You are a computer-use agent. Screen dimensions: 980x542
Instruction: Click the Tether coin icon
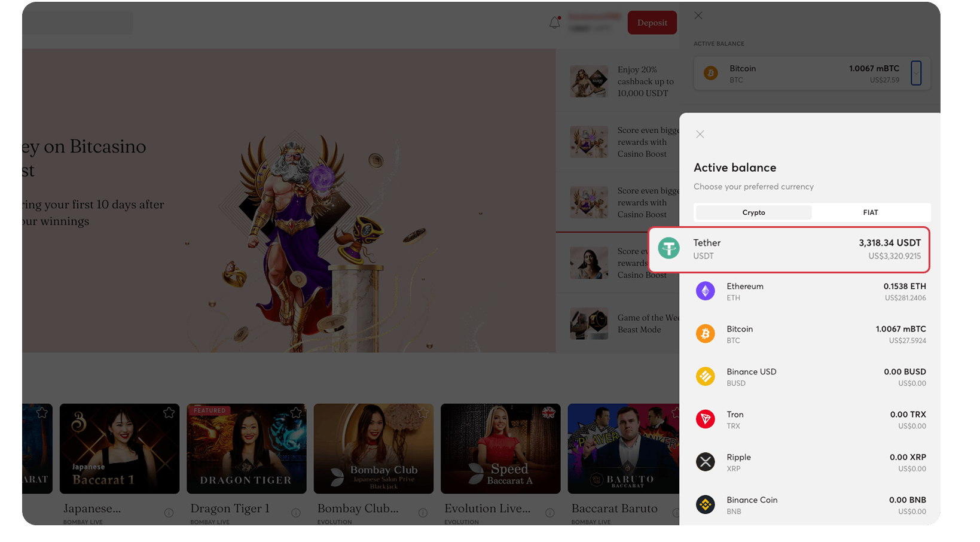pyautogui.click(x=668, y=248)
